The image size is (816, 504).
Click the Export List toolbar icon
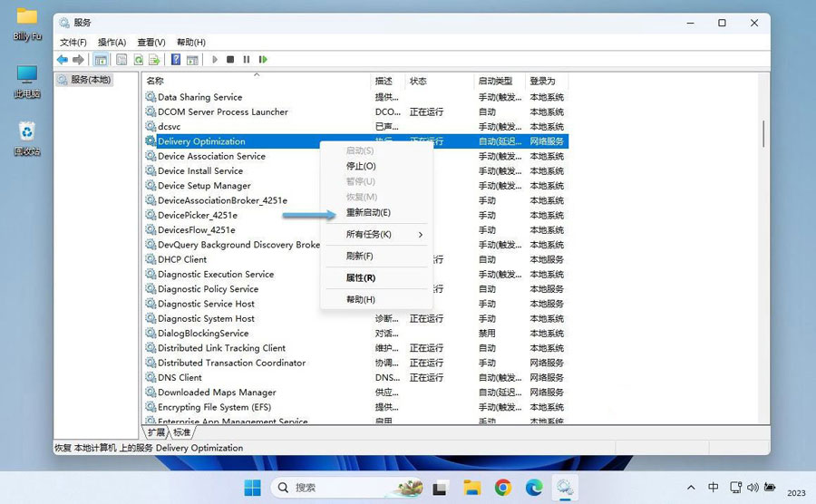point(154,60)
